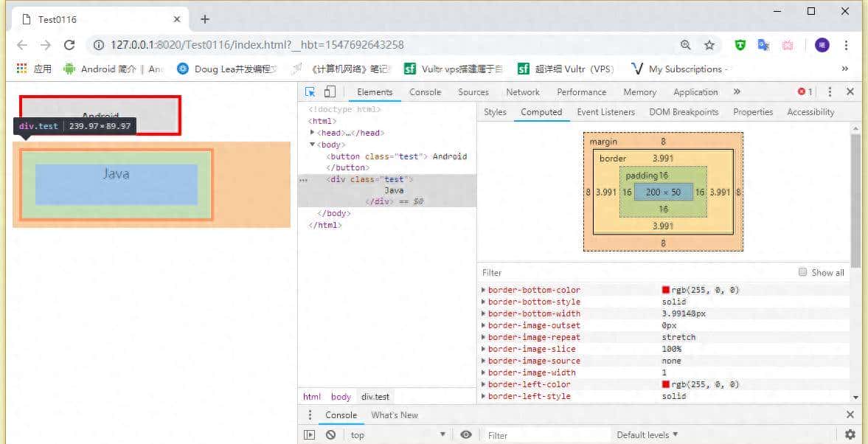868x444 pixels.
Task: Open the Default levels dropdown
Action: point(647,435)
